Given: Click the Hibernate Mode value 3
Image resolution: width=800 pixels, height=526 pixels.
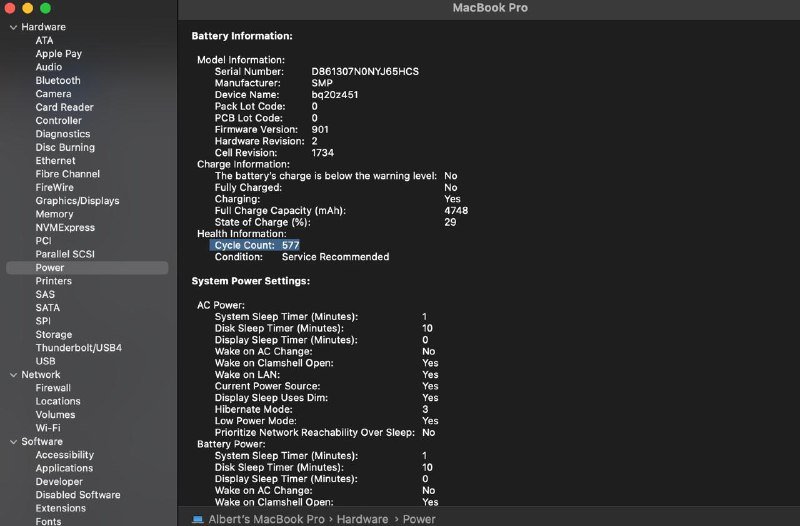Looking at the screenshot, I should pyautogui.click(x=426, y=409).
